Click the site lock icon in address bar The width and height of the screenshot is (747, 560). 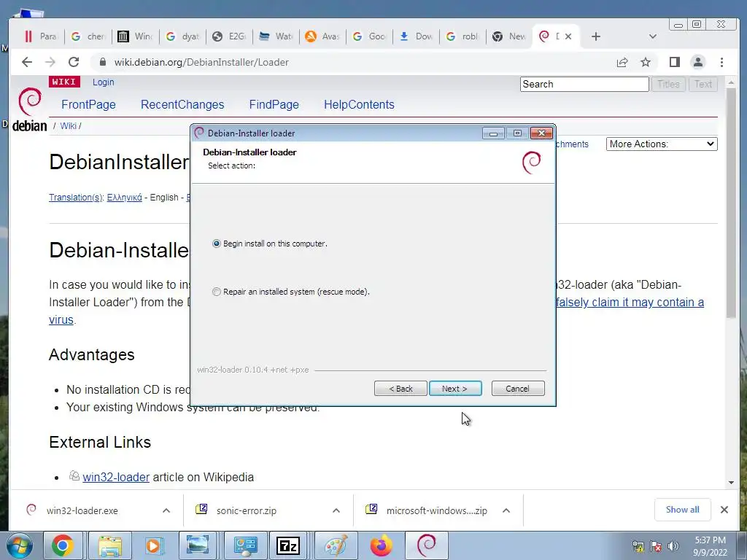click(102, 62)
